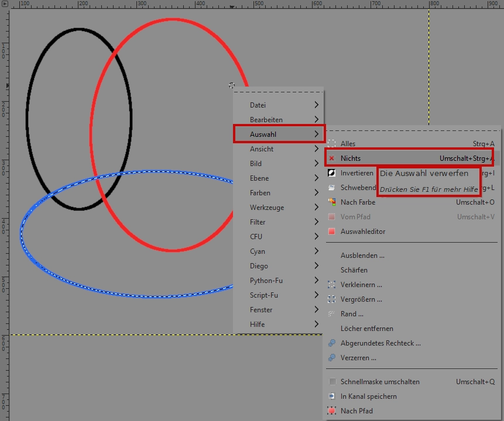Screen dimensions: 504x421
Task: Open the Ebene menu entry
Action: [x=259, y=178]
